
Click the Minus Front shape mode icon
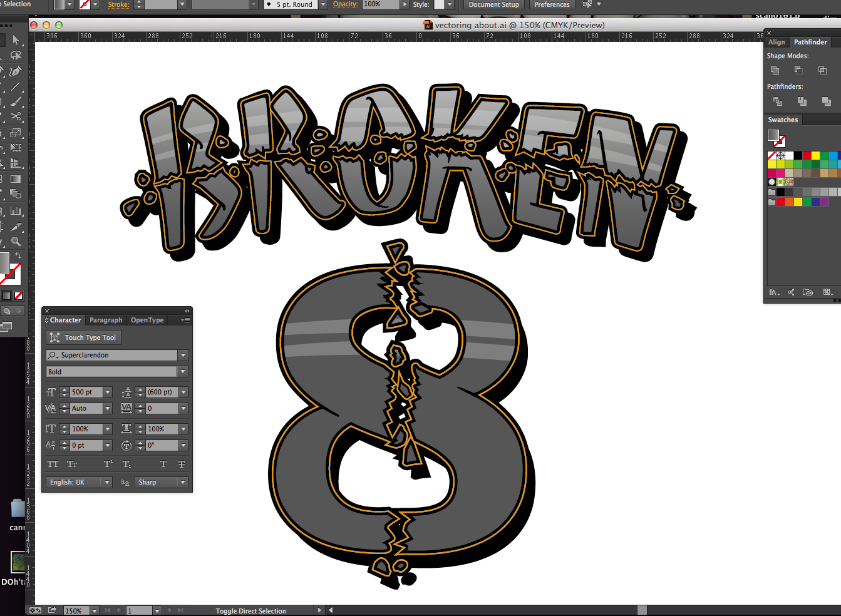point(798,70)
